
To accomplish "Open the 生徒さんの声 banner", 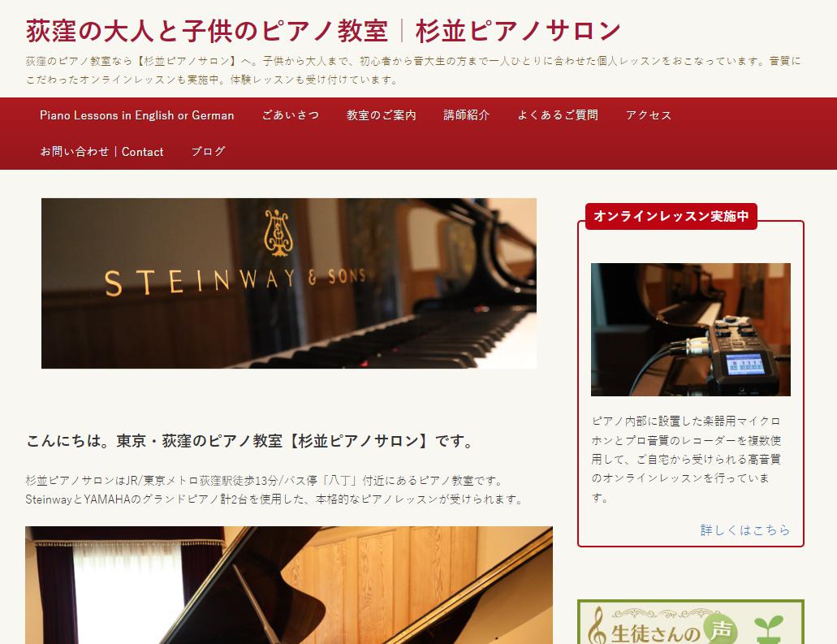I will tap(690, 622).
